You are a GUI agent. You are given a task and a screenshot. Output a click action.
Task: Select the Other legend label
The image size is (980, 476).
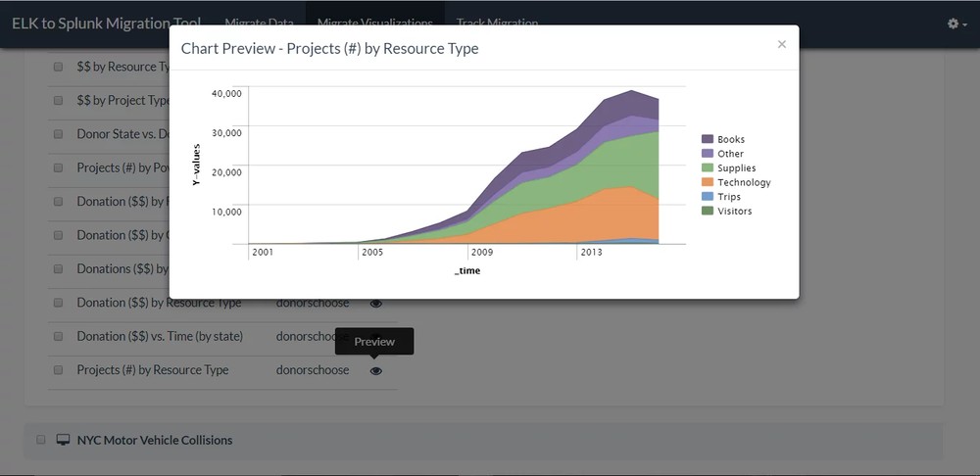[x=730, y=154]
